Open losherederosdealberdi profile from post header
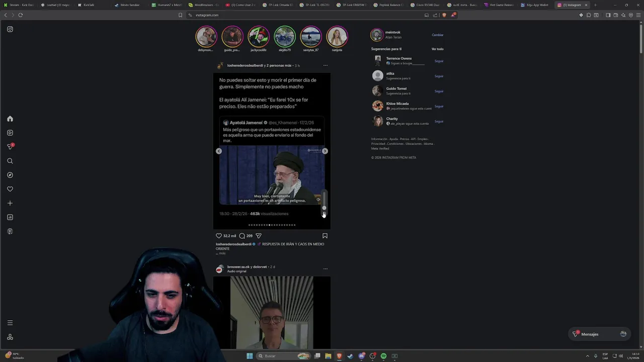 (245, 65)
